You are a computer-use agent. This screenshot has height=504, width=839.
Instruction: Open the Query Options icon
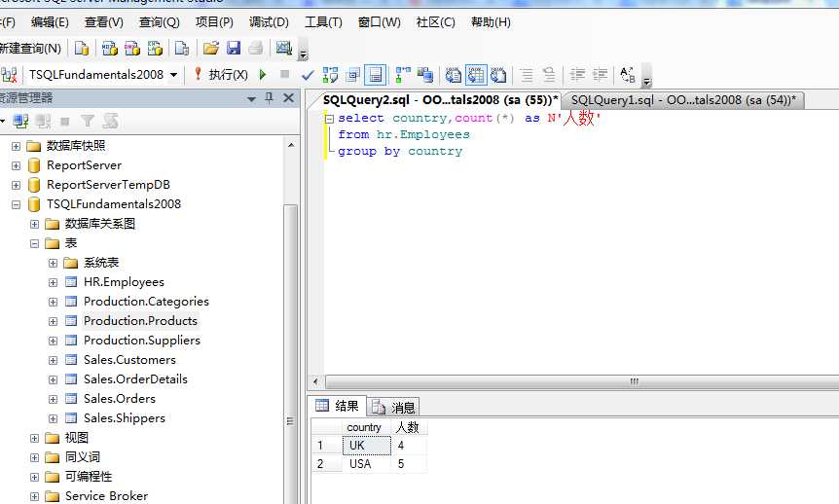(352, 75)
